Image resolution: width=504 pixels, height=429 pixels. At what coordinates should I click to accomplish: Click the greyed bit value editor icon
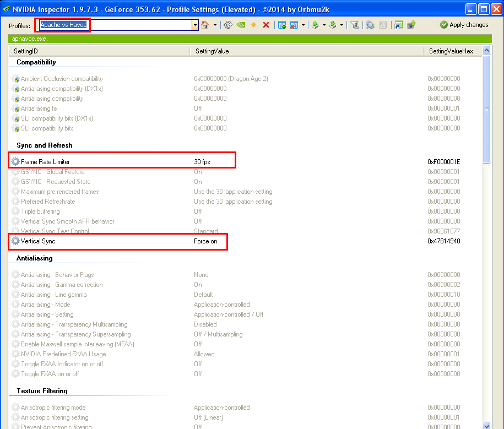383,25
